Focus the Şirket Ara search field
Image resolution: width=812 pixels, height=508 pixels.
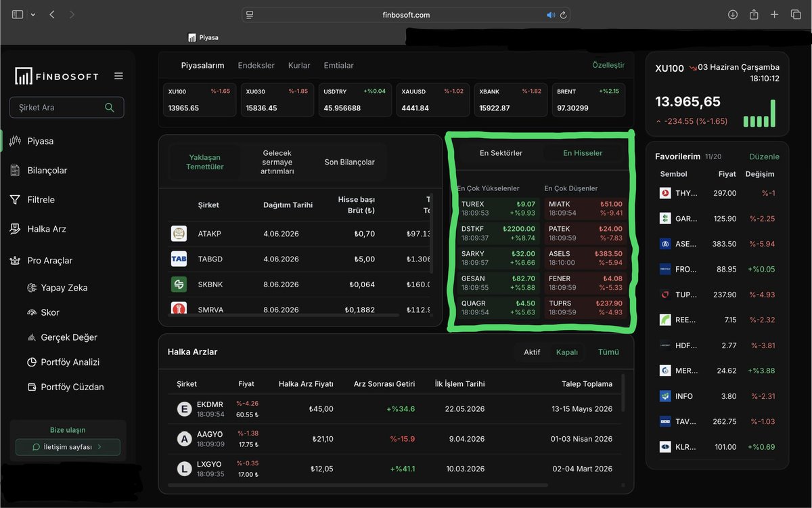click(66, 107)
